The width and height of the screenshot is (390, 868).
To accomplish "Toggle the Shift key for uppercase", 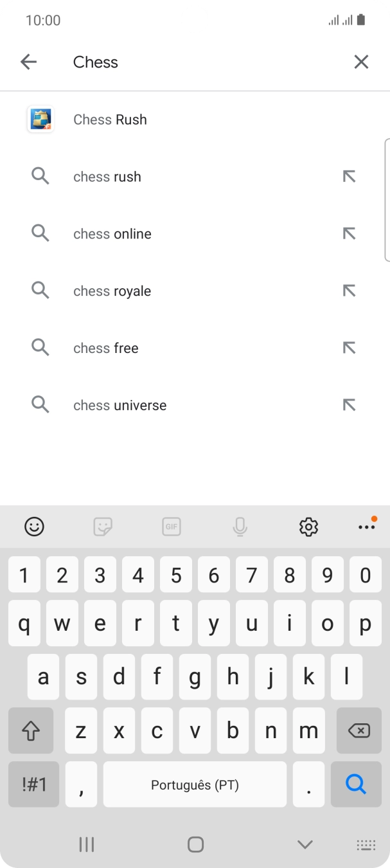I will [x=30, y=730].
